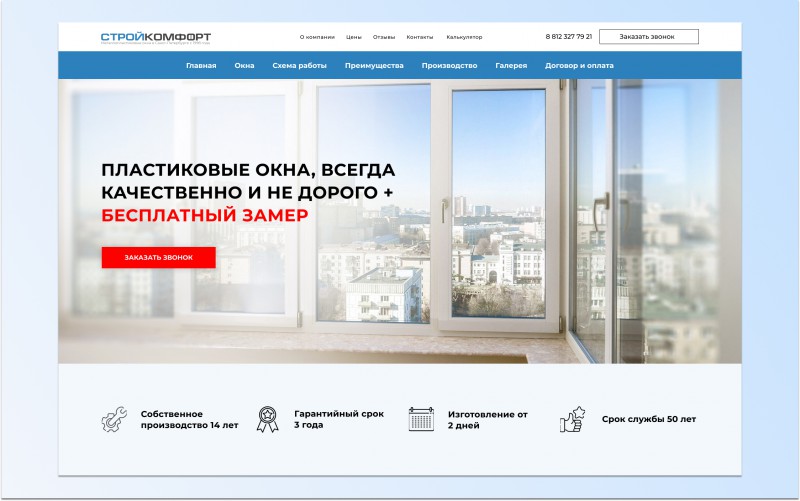Screen dimensions: 800x501
Task: Click the СтройКомфорт logo
Action: point(156,38)
